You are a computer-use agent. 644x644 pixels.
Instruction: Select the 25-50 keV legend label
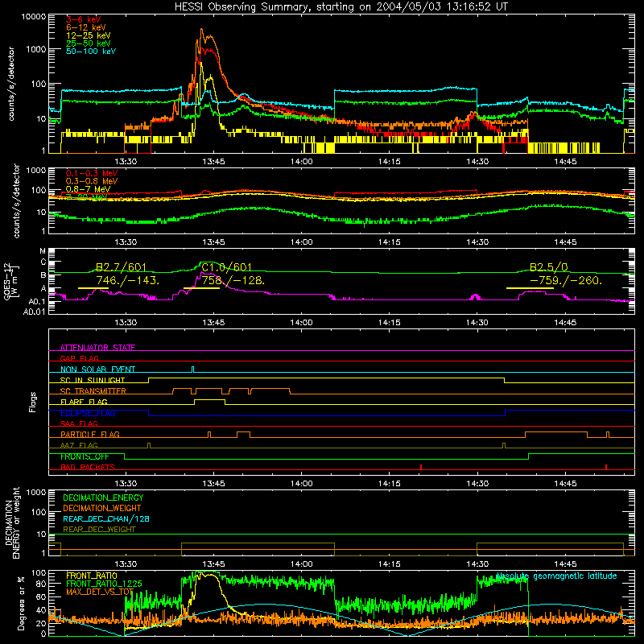click(89, 43)
